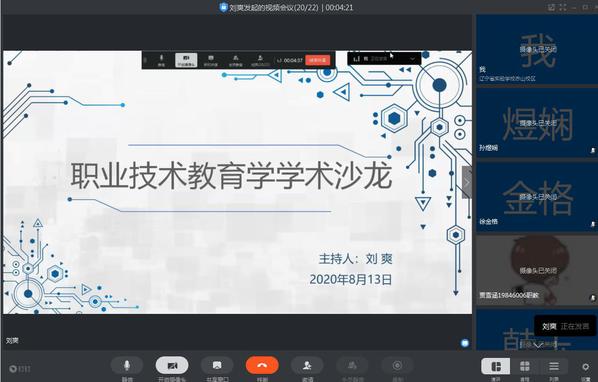Viewport: 598px width, 382px height.
Task: Expand the speaking indicator dropdown chevron
Action: (x=412, y=59)
